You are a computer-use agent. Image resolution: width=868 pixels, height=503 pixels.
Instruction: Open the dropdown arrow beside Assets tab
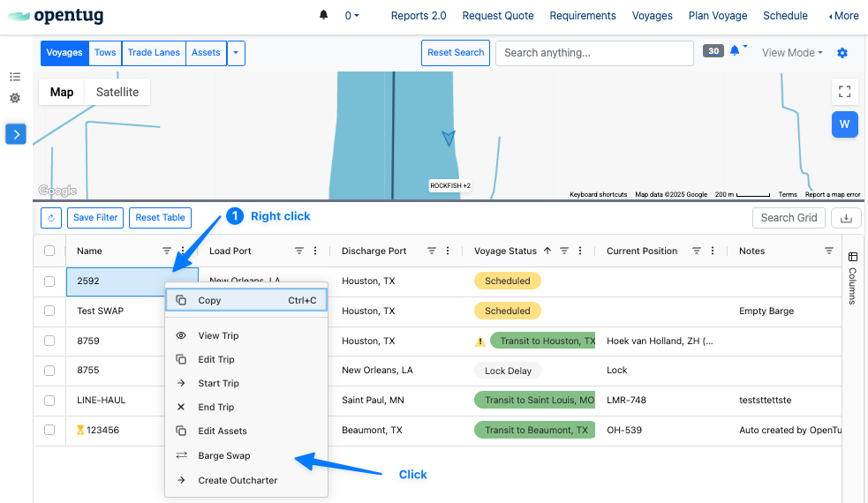point(236,53)
